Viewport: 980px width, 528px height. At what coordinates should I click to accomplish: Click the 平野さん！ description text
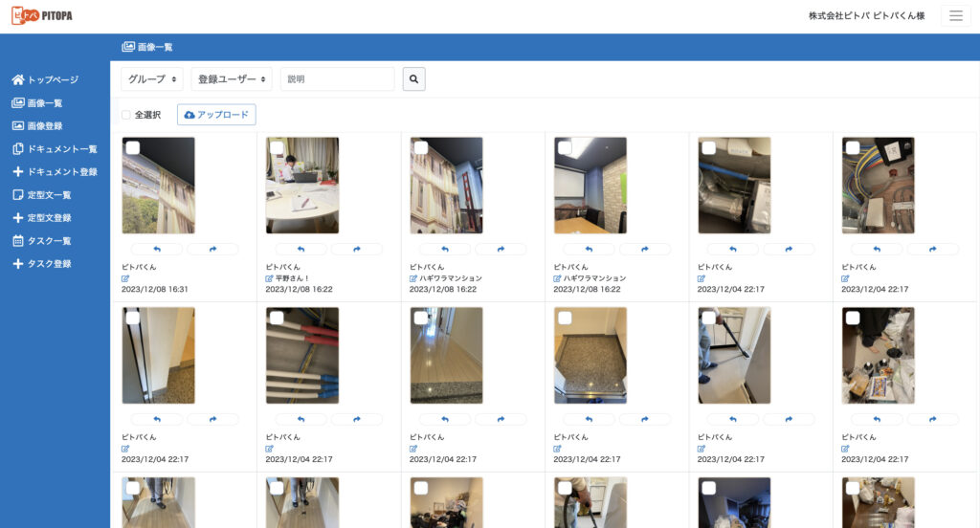292,278
